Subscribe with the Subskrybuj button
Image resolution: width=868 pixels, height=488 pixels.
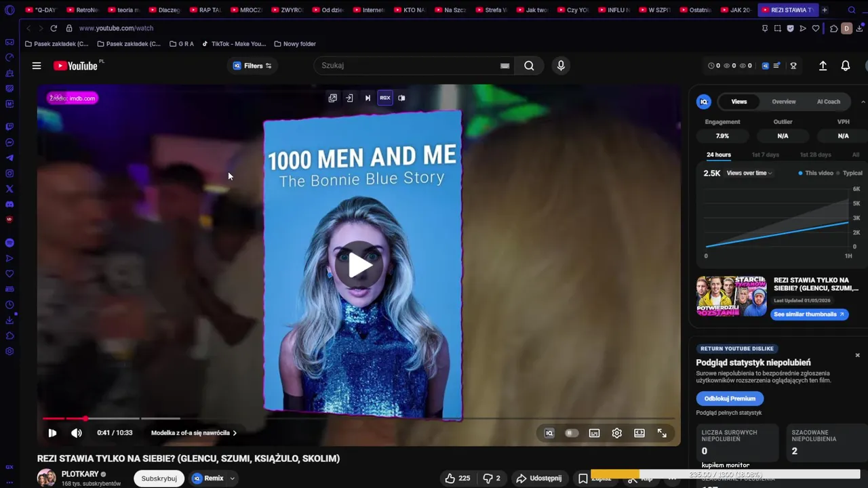pos(159,479)
